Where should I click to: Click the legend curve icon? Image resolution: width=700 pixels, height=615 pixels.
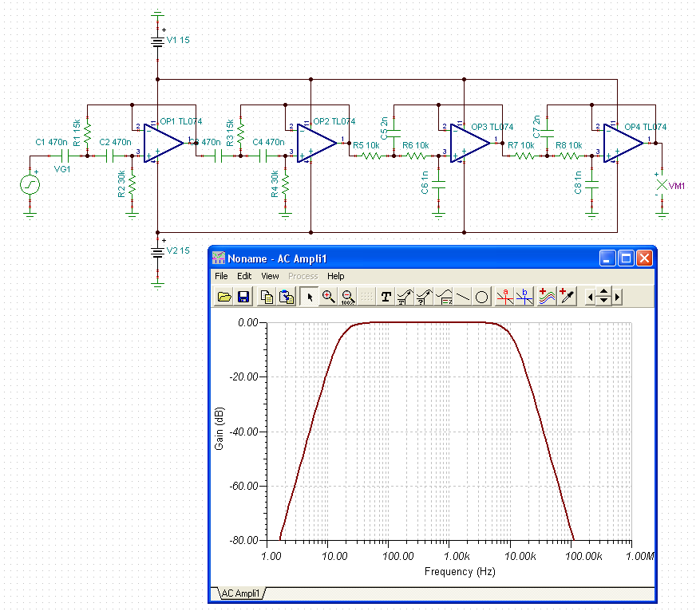coord(444,297)
